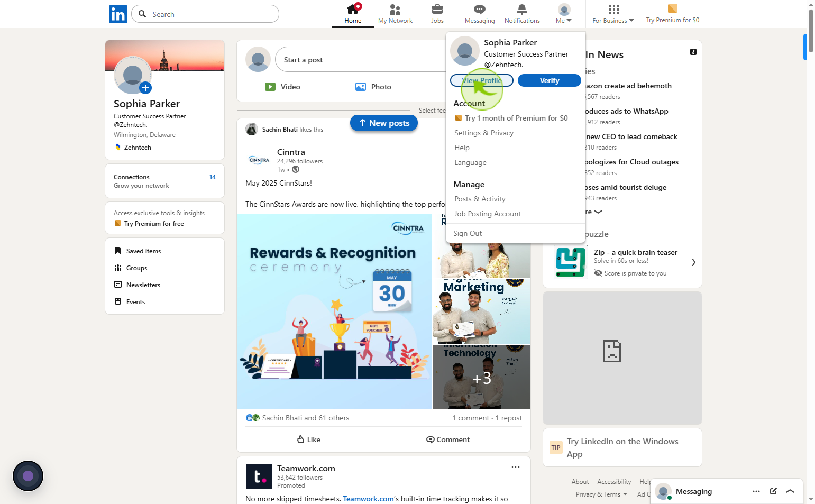The height and width of the screenshot is (504, 815).
Task: Open Help menu item
Action: (x=462, y=148)
